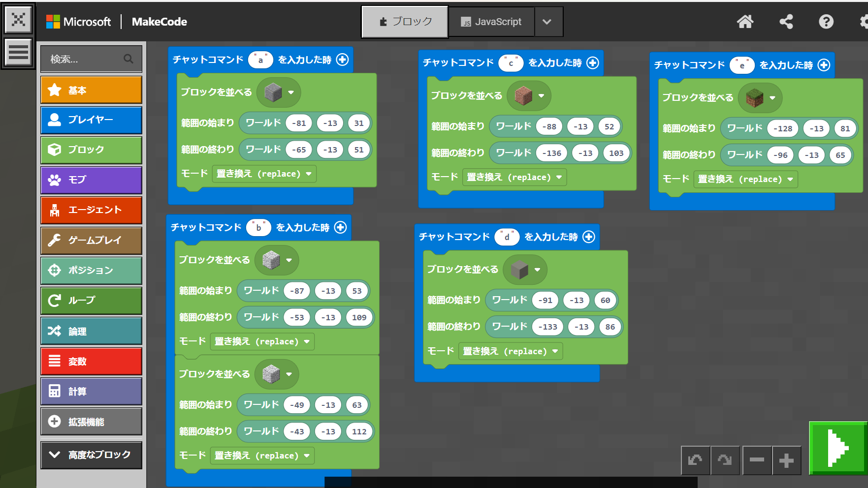The width and height of the screenshot is (868, 488).
Task: Click the Undo arrow button
Action: click(695, 460)
